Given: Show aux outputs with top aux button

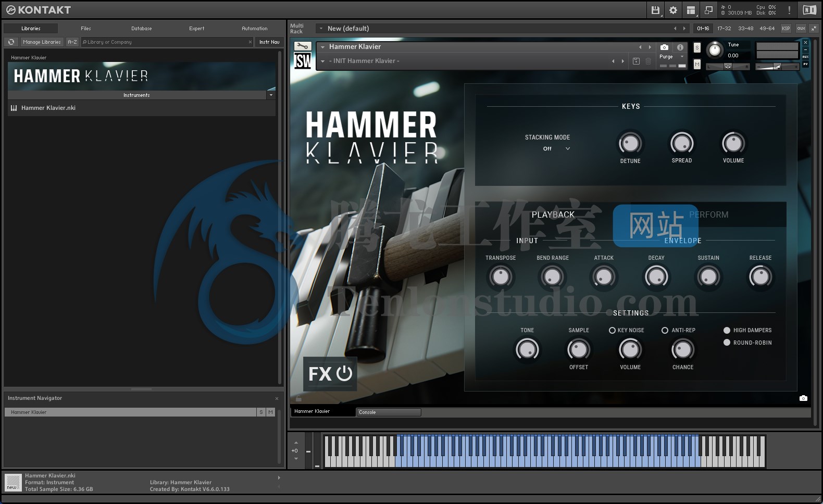Looking at the screenshot, I should pos(801,28).
